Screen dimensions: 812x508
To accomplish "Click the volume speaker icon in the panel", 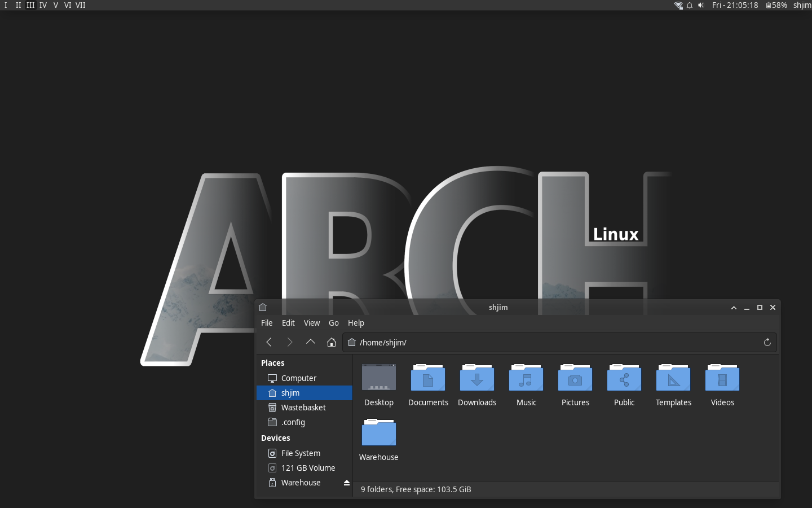I will point(701,5).
